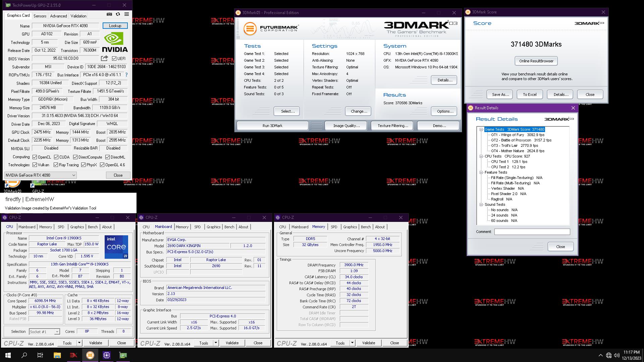The width and height of the screenshot is (644, 362).
Task: Click the Online ResultBrowser button
Action: click(x=536, y=61)
